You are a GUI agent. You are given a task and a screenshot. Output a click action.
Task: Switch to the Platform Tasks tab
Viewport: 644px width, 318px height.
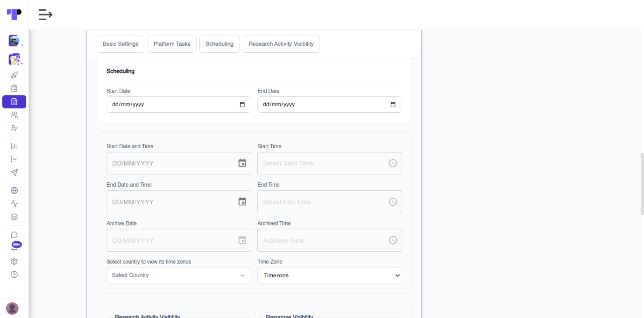pyautogui.click(x=172, y=44)
